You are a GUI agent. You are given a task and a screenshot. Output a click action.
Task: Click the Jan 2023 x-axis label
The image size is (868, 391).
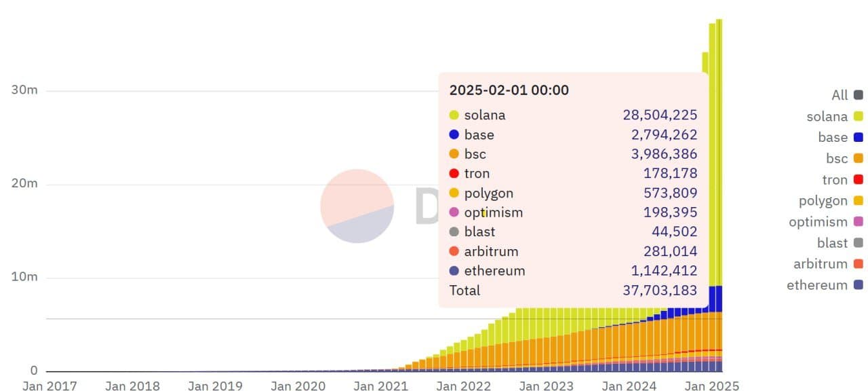click(x=546, y=386)
